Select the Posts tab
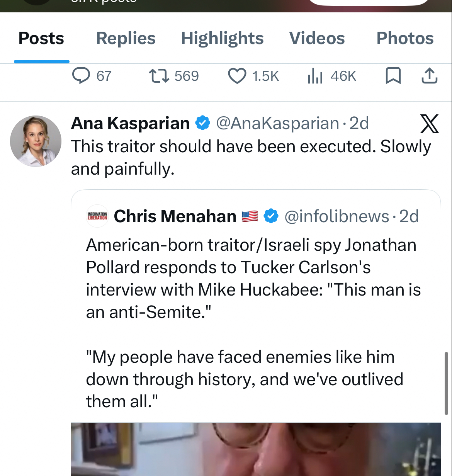The image size is (452, 476). [x=41, y=38]
